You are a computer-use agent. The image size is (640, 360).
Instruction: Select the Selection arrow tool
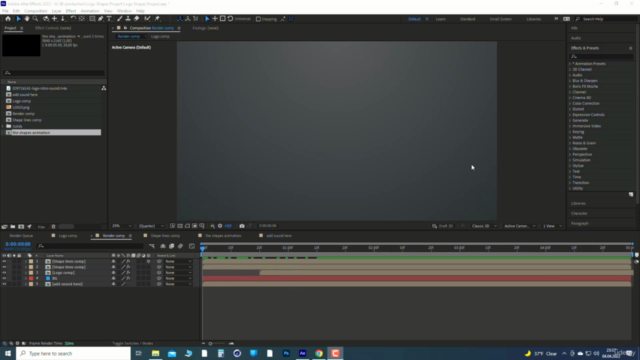(18, 19)
